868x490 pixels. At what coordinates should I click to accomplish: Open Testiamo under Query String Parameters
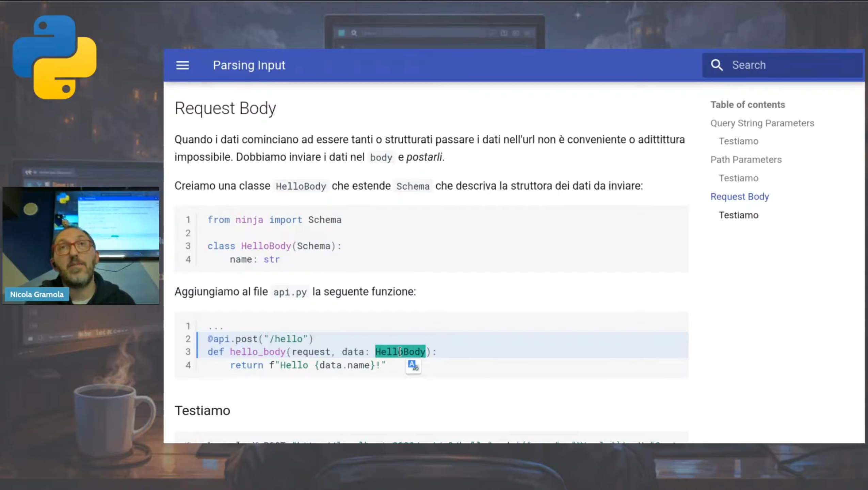(738, 141)
